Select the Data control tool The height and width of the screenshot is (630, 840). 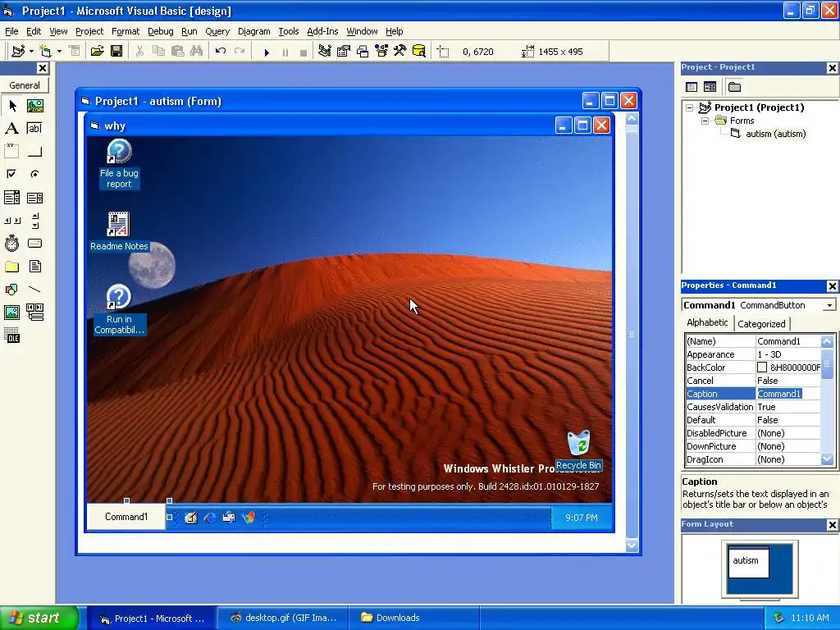(x=34, y=312)
